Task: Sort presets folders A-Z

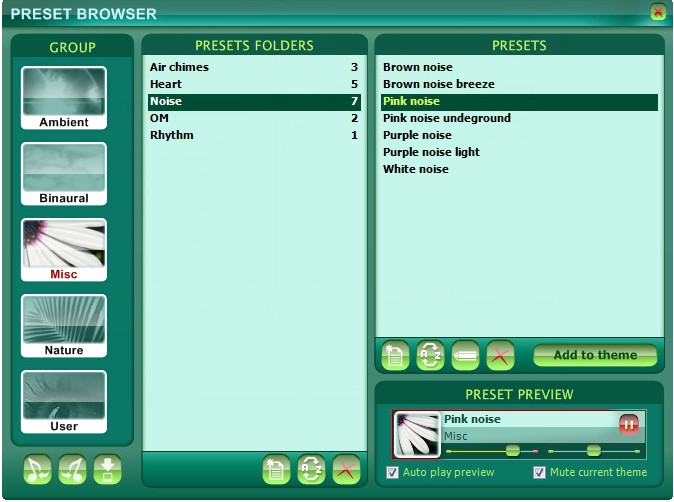Action: pyautogui.click(x=311, y=469)
